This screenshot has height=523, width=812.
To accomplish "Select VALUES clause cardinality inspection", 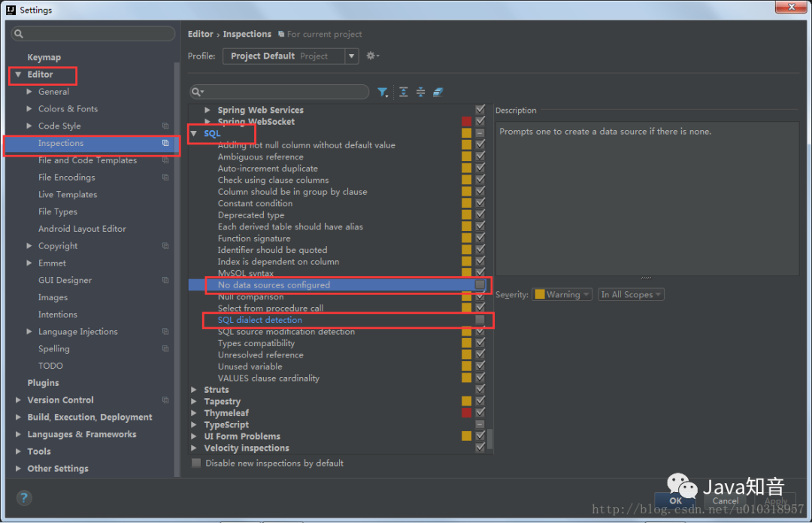I will (x=268, y=378).
